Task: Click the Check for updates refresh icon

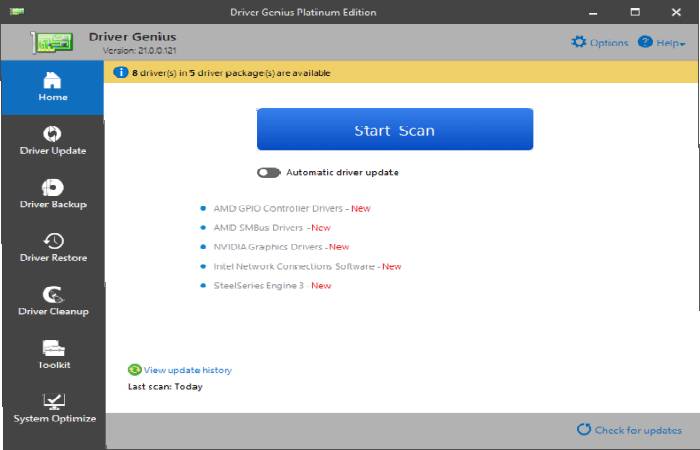Action: tap(583, 429)
